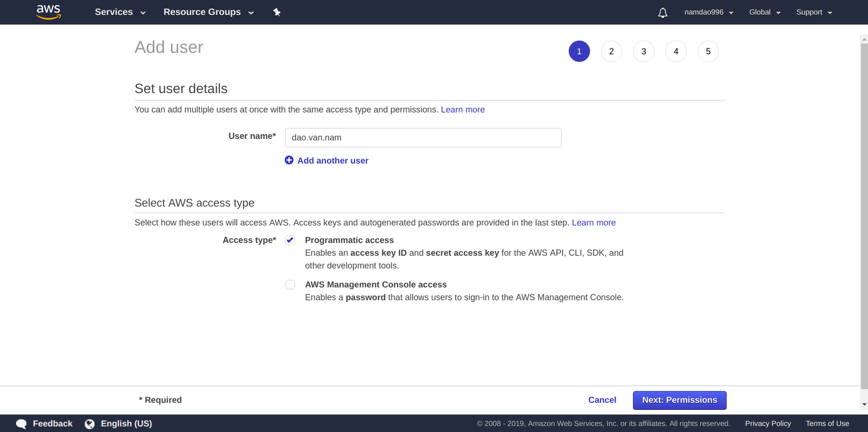
Task: Open the notifications bell
Action: (x=662, y=13)
